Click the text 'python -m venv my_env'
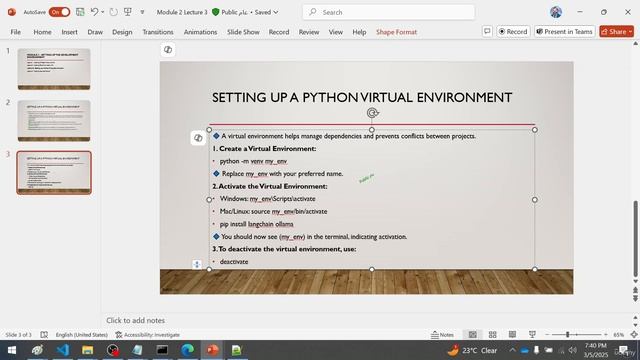Viewport: 640px width, 360px height. point(253,161)
